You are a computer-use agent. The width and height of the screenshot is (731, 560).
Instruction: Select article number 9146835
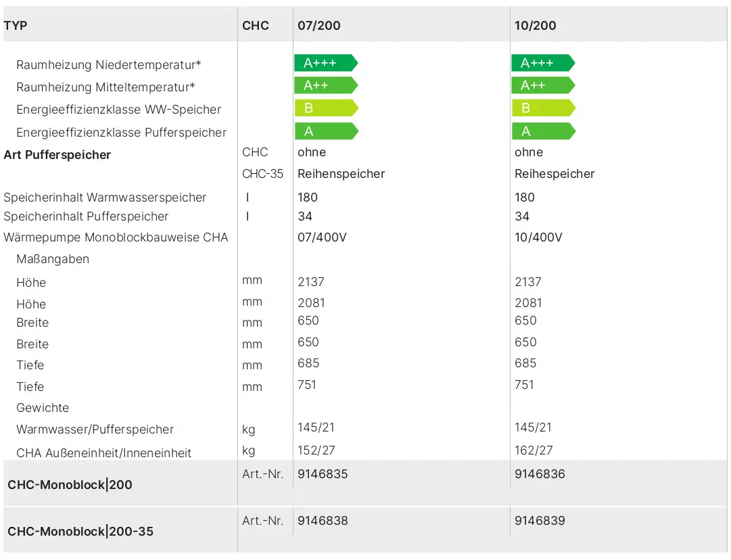point(323,473)
